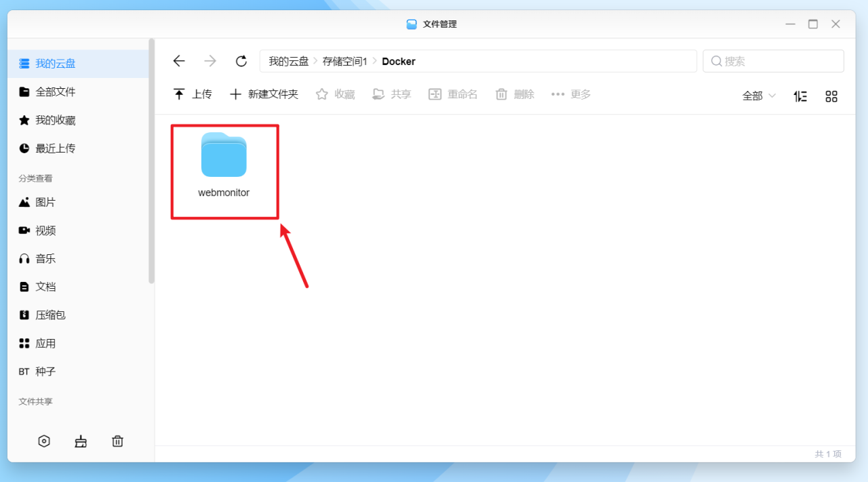Expand the 全部 file type filter
The width and height of the screenshot is (868, 482).
[x=757, y=96]
